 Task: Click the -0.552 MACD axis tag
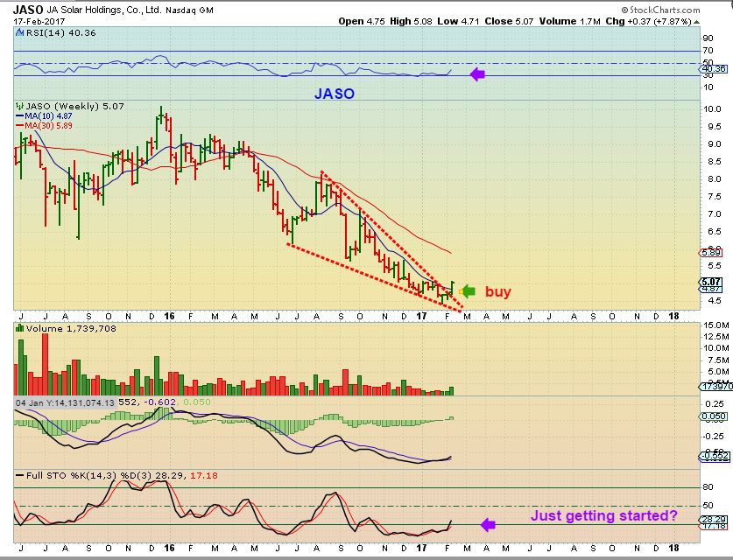coord(714,455)
